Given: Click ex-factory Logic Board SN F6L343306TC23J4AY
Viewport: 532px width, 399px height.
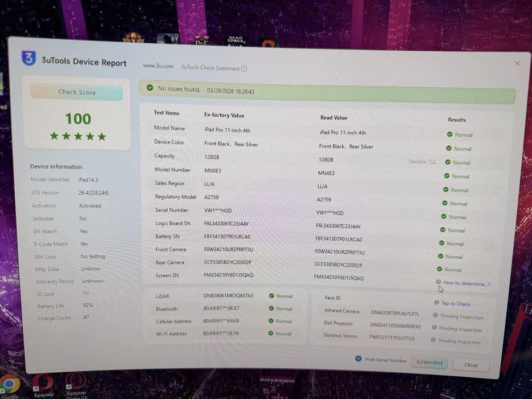Looking at the screenshot, I should pos(226,223).
